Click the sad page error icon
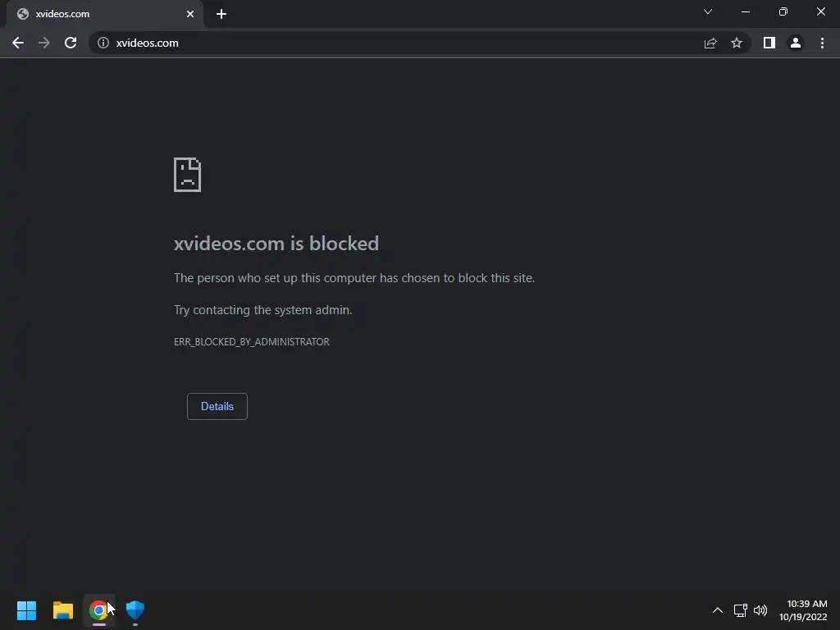The width and height of the screenshot is (840, 630). click(x=188, y=175)
